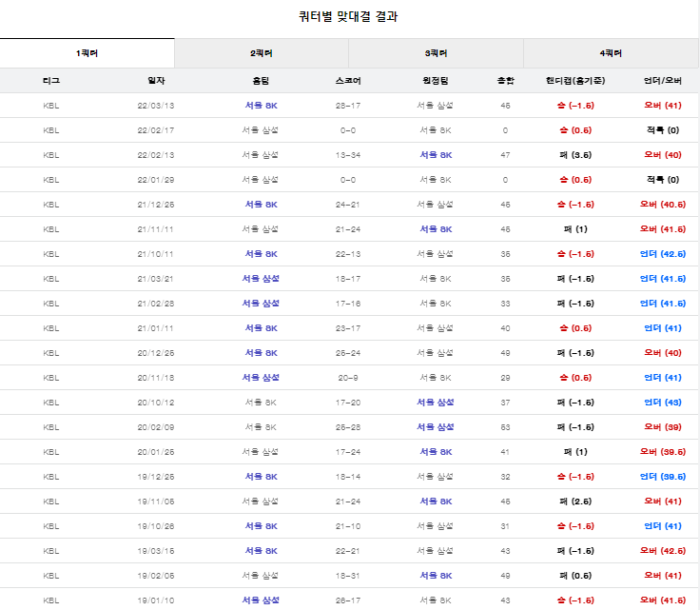Click the 21-10 score cell
This screenshot has width=700, height=610.
(x=348, y=526)
